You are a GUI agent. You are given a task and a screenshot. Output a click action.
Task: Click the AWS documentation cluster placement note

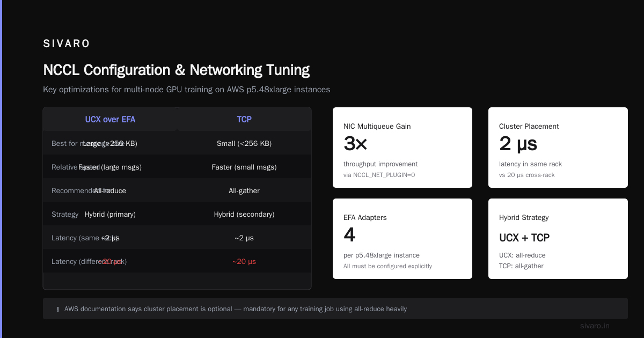click(236, 309)
